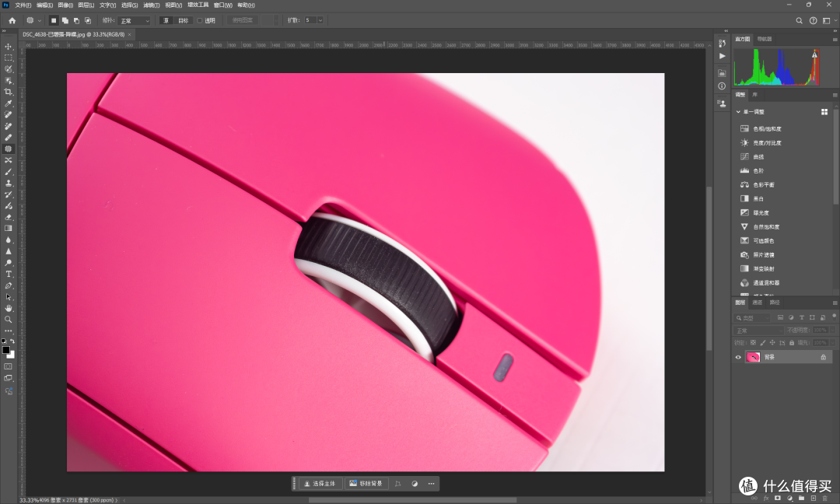The height and width of the screenshot is (504, 840).
Task: Open the 修补 mode dropdown
Action: 135,20
